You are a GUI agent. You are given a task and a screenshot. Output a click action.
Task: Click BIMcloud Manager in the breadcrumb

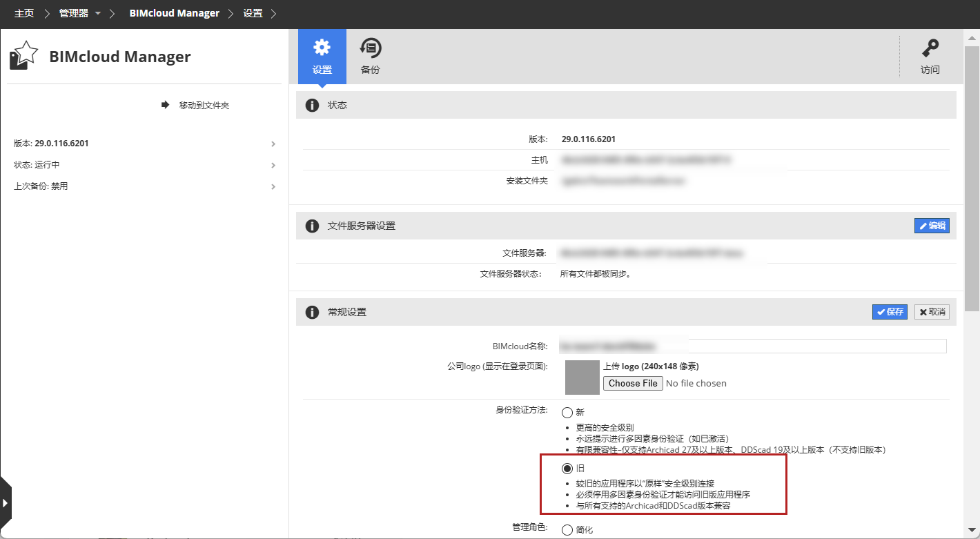175,14
